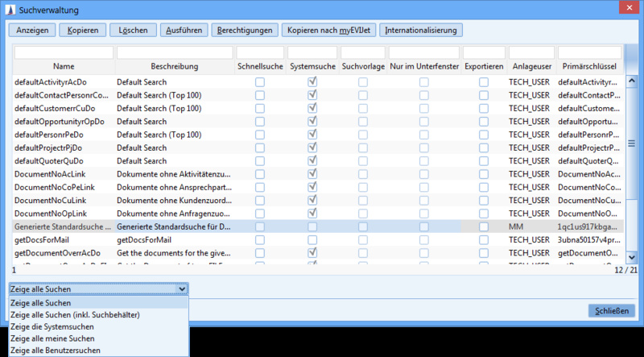The image size is (644, 357).
Task: Click the Anzeigen button
Action: [31, 31]
